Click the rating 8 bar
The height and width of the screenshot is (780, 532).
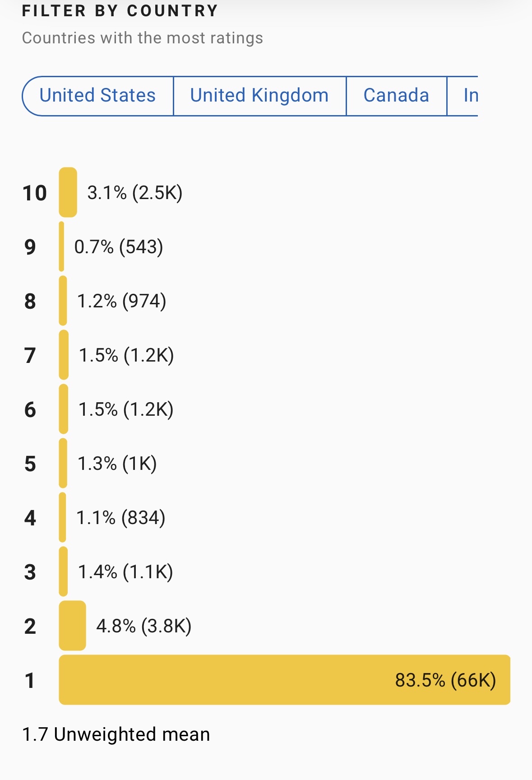(x=63, y=301)
